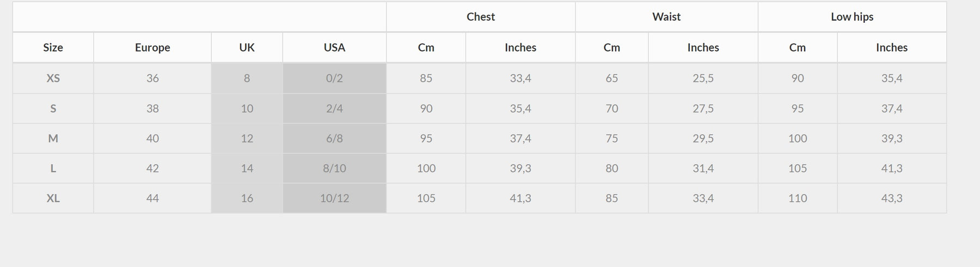Click the S size row label
980x267 pixels.
point(53,109)
